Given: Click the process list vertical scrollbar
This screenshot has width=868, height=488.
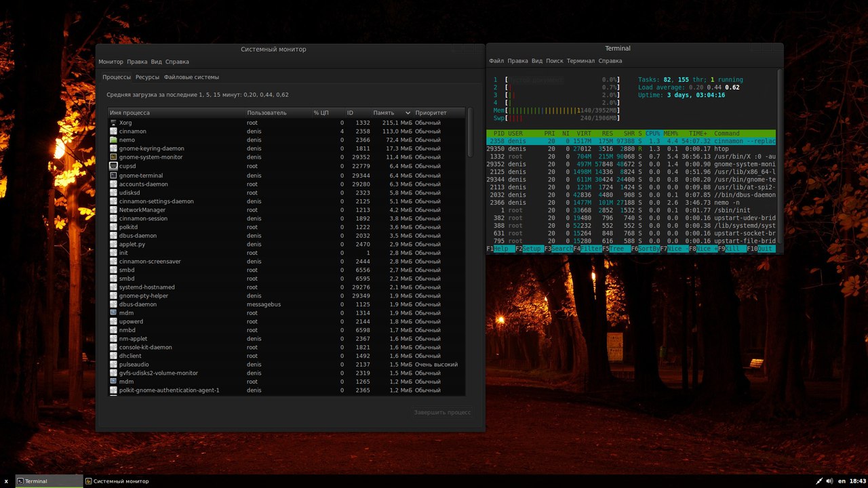Looking at the screenshot, I should point(470,132).
